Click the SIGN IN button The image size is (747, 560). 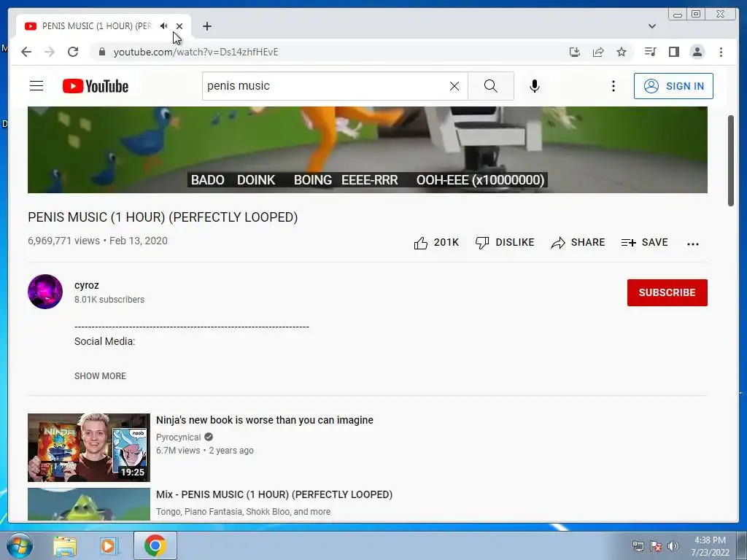(673, 86)
